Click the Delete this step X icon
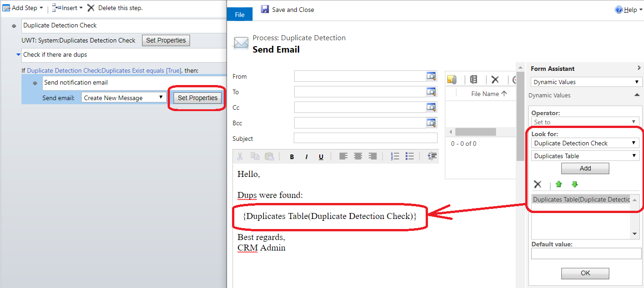Viewport: 644px width, 288px height. pyautogui.click(x=91, y=8)
